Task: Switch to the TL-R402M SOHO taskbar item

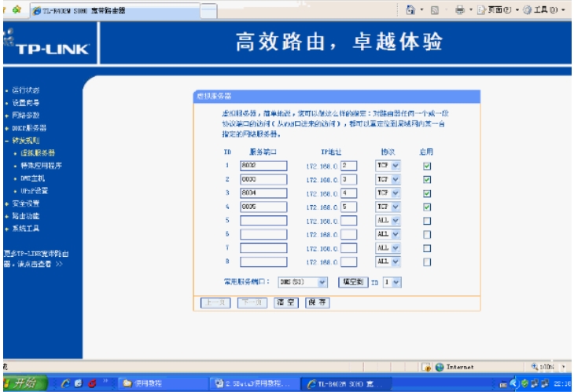Action: (x=346, y=383)
